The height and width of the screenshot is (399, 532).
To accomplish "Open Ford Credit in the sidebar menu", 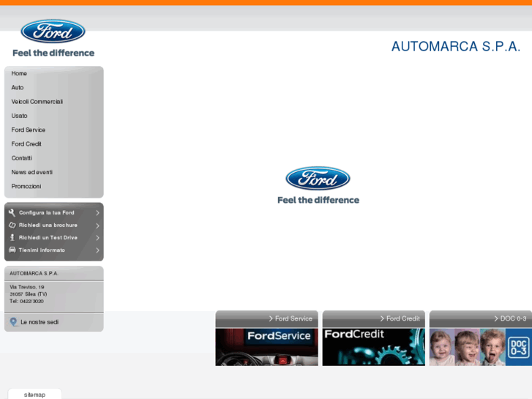I will coord(26,144).
